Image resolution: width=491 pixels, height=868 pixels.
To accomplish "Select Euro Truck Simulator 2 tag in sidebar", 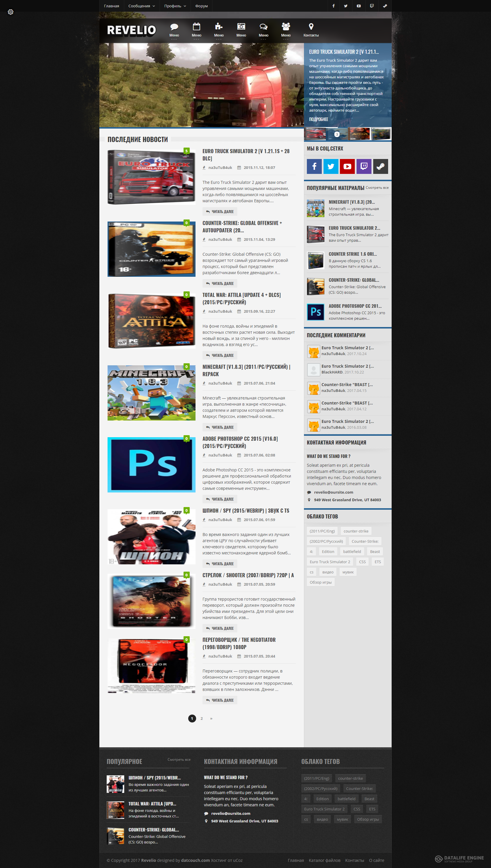I will [x=330, y=561].
